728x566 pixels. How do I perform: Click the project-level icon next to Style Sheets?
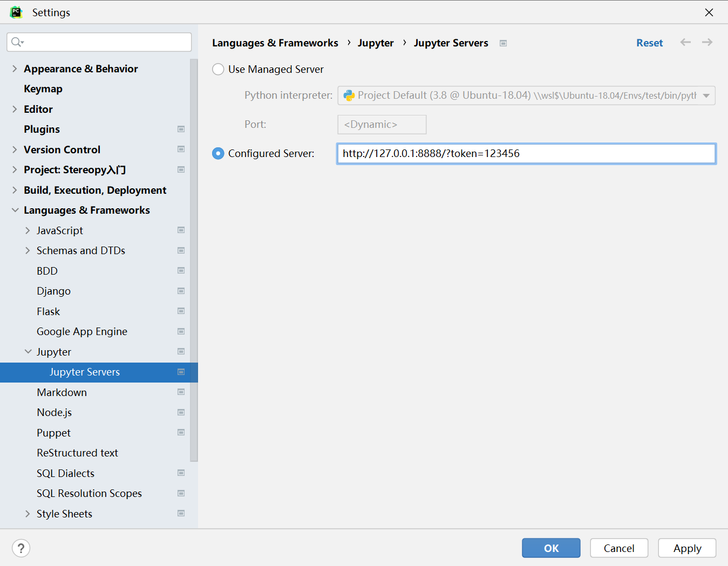(181, 514)
